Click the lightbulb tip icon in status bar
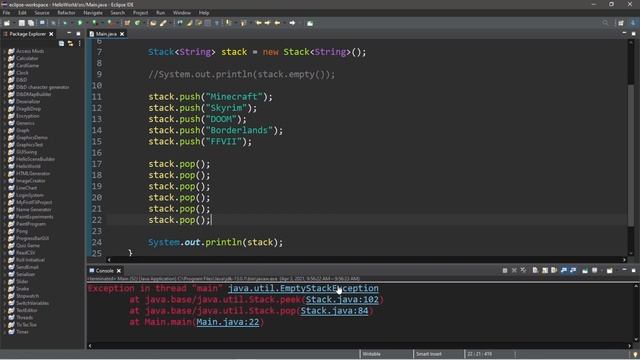The height and width of the screenshot is (360, 640). click(x=635, y=354)
